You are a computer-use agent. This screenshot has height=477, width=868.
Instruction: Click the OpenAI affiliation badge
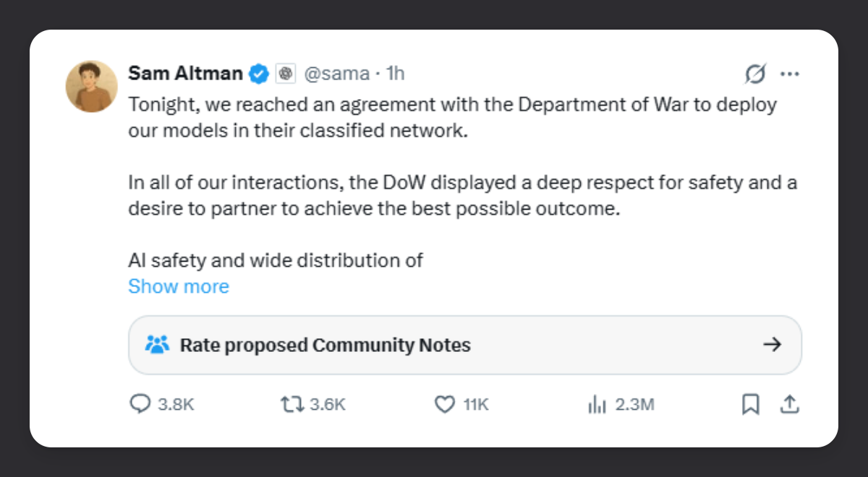coord(285,74)
